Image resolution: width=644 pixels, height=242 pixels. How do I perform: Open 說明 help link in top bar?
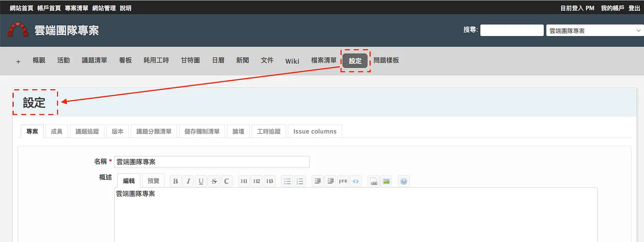pos(126,8)
